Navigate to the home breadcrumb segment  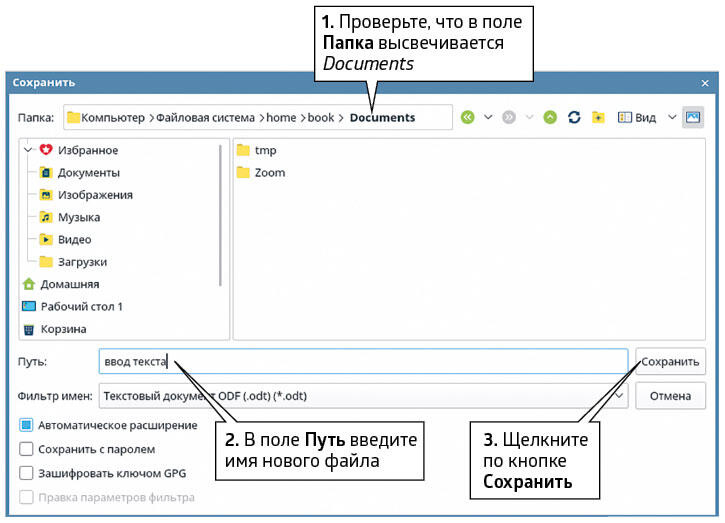pos(281,117)
